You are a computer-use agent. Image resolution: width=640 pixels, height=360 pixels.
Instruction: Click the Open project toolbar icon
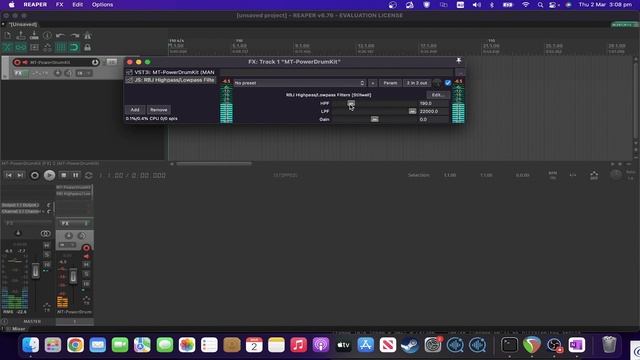(x=20, y=36)
